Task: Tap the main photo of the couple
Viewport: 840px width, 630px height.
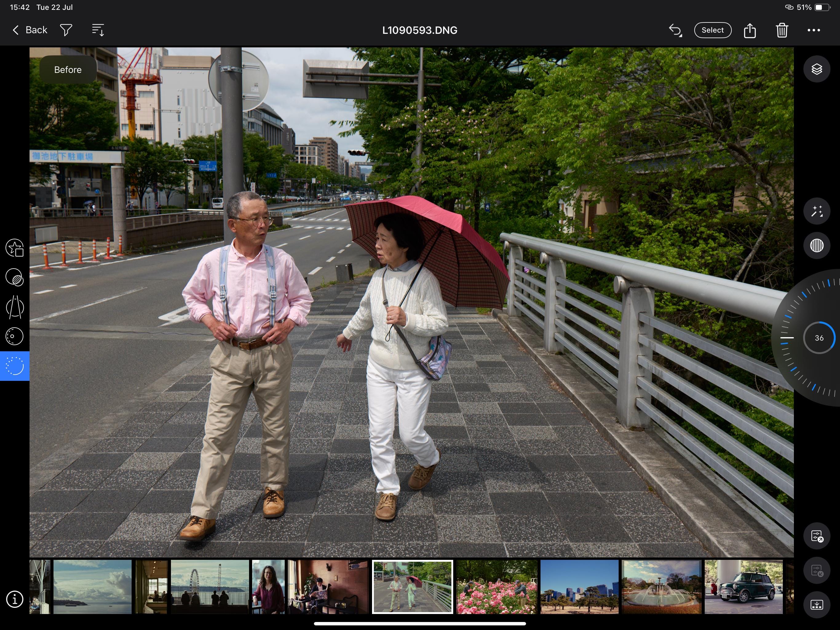Action: coord(412,302)
